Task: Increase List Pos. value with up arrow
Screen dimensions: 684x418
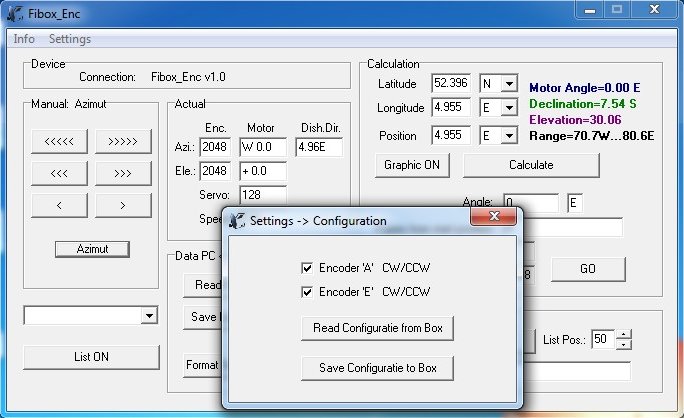Action: click(x=624, y=334)
